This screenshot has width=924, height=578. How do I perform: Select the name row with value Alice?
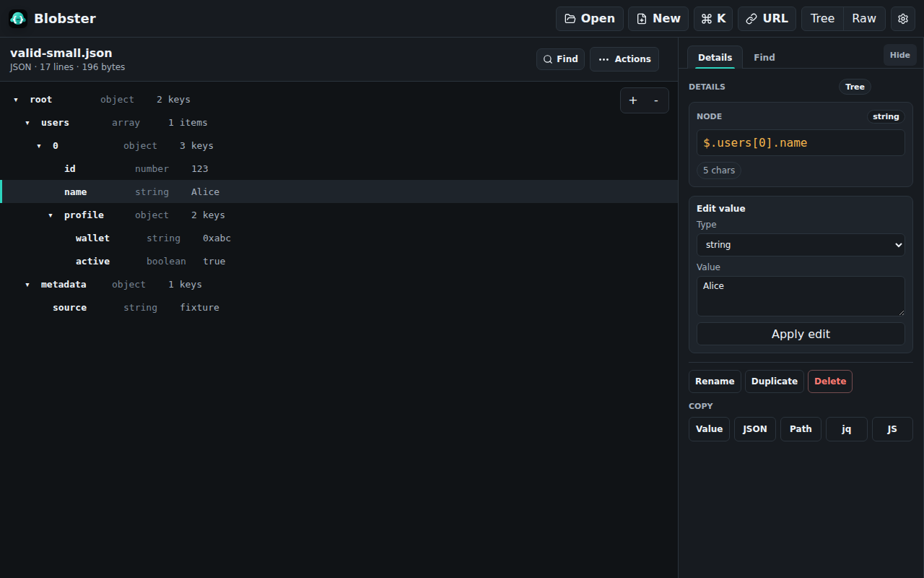[x=339, y=191]
